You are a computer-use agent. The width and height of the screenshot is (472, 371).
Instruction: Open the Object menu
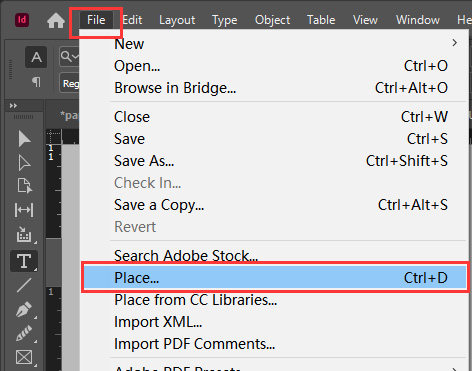point(272,20)
